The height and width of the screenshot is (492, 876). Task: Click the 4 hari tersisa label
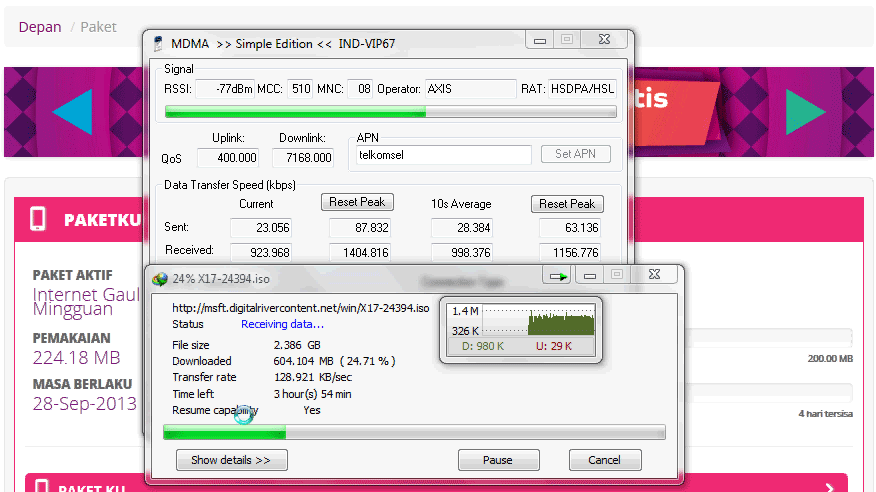coord(826,414)
